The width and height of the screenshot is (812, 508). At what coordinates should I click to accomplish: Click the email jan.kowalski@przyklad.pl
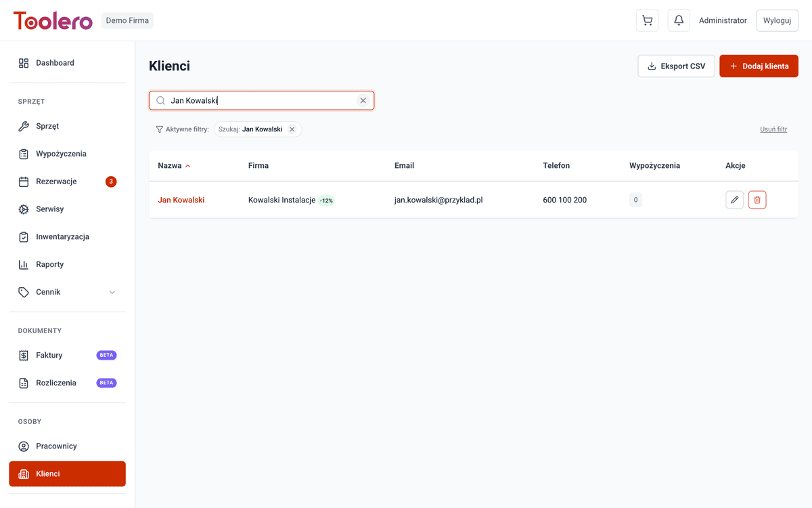point(438,200)
